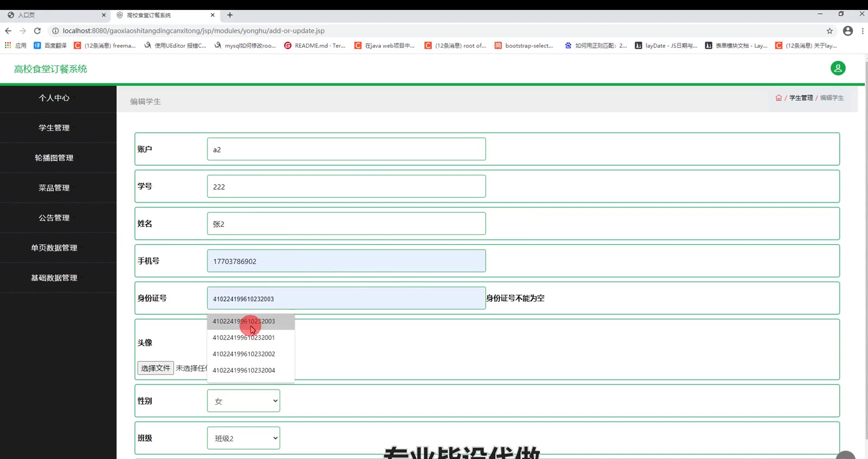Open 百度翻译 bookmark
Screen dimensions: 868x459
point(50,46)
